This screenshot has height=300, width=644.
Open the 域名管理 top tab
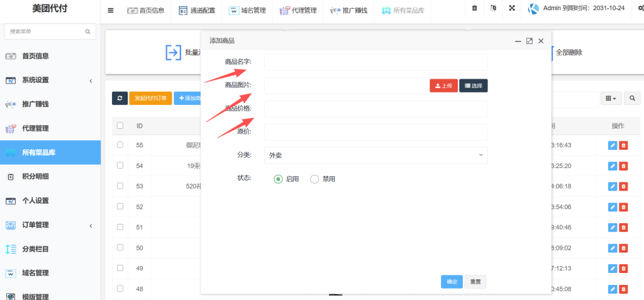[x=247, y=11]
